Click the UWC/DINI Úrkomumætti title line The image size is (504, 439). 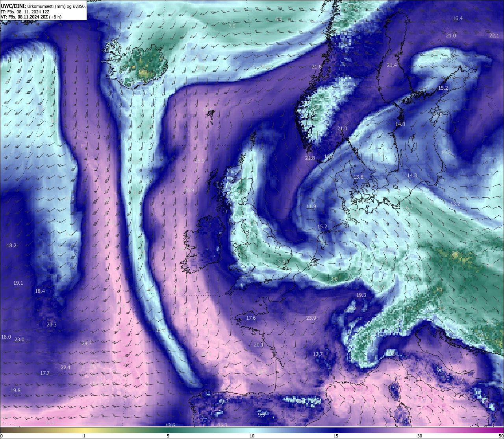(x=43, y=6)
